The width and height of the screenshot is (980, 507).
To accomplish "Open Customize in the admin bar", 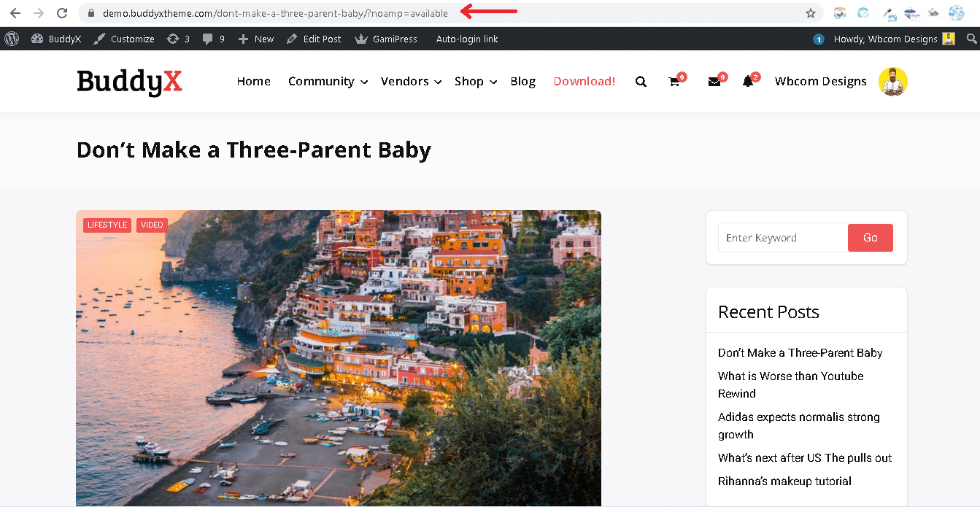I will 124,39.
